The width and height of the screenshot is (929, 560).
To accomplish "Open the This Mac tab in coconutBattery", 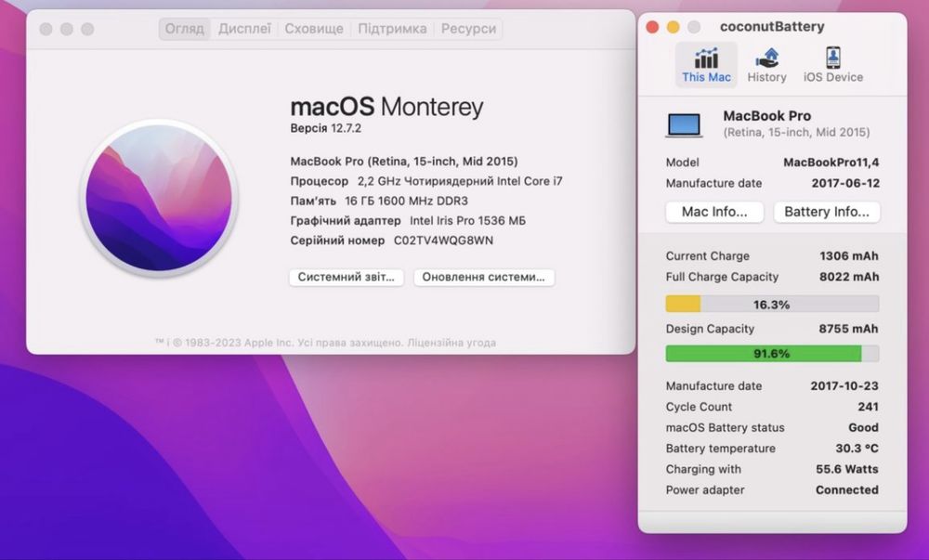I will tap(706, 65).
